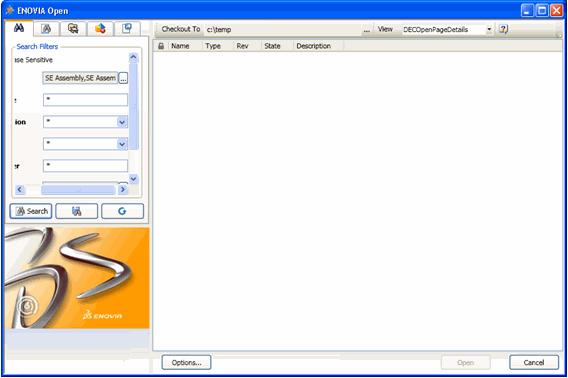Image resolution: width=568 pixels, height=378 pixels.
Task: Open the fifth tab with pages icon
Action: pos(127,29)
